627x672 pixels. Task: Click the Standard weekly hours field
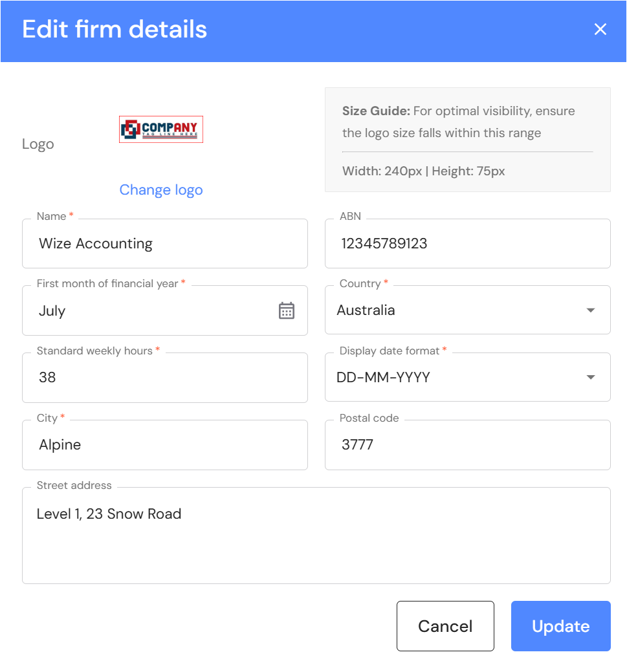tap(164, 378)
